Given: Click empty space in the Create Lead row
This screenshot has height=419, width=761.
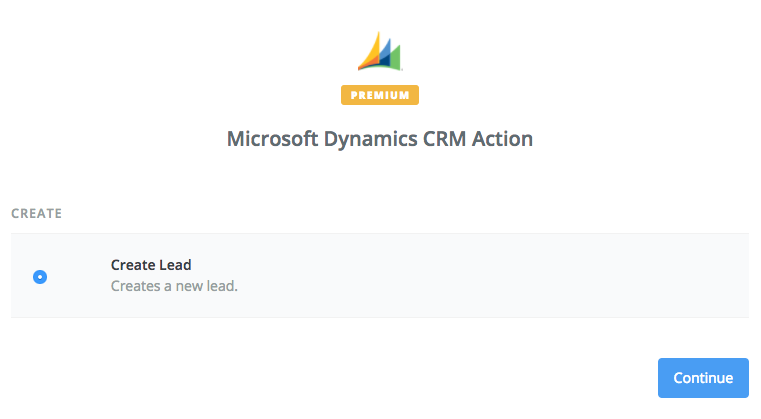Looking at the screenshot, I should pyautogui.click(x=500, y=276).
